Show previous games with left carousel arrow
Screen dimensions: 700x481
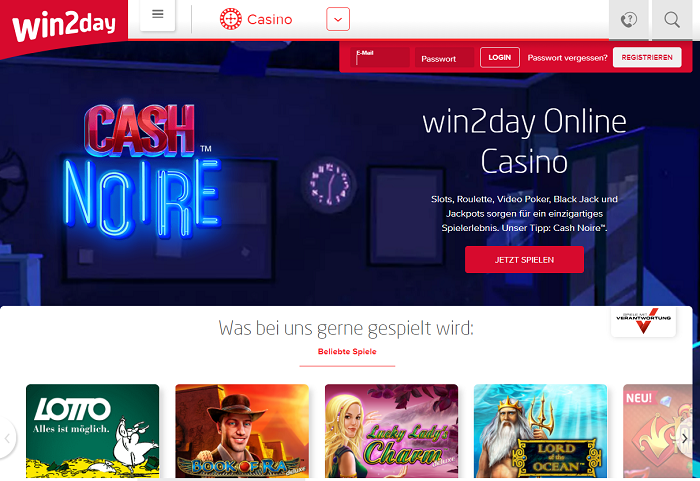7,438
